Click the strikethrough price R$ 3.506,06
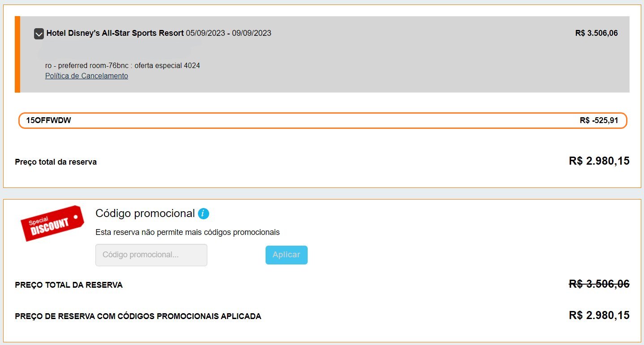 599,284
